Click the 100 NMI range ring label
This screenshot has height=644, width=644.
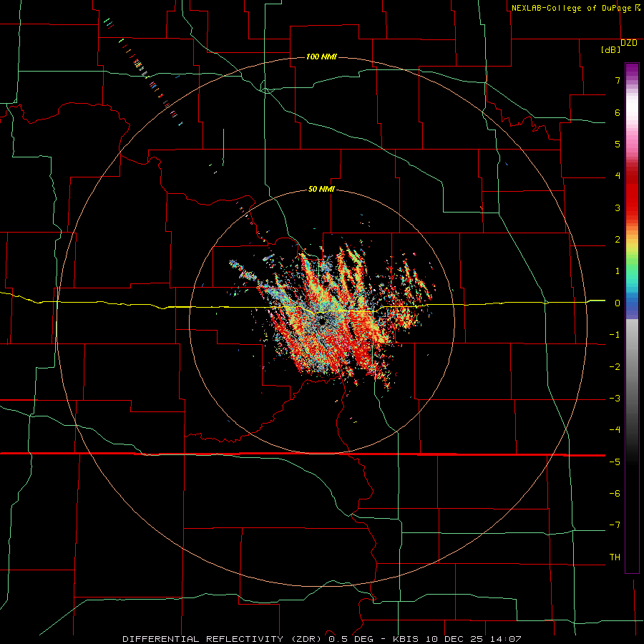[321, 57]
